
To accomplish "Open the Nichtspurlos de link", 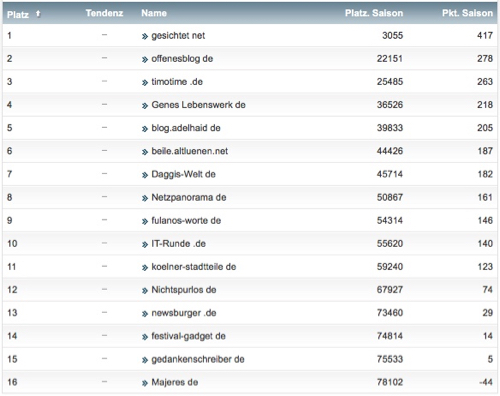I will pyautogui.click(x=184, y=290).
